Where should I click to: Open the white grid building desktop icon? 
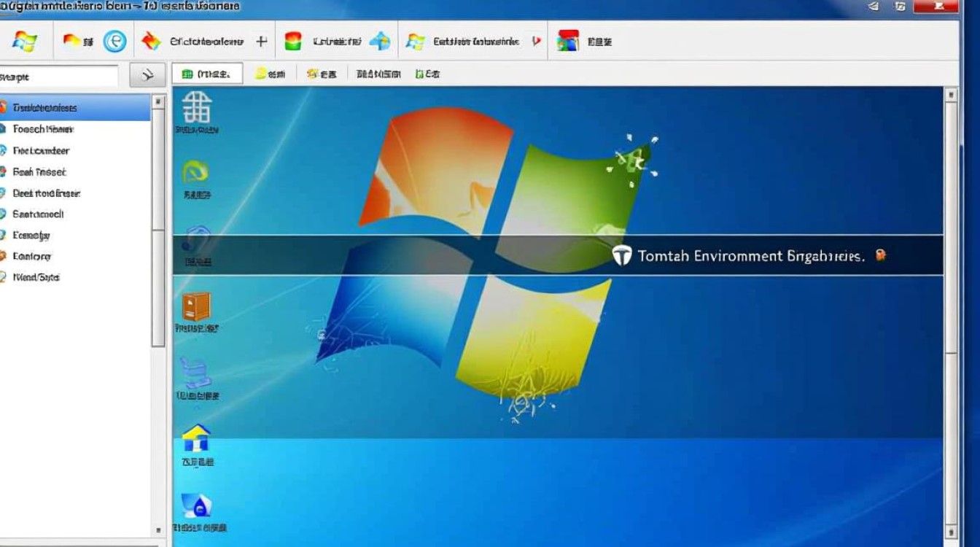196,107
